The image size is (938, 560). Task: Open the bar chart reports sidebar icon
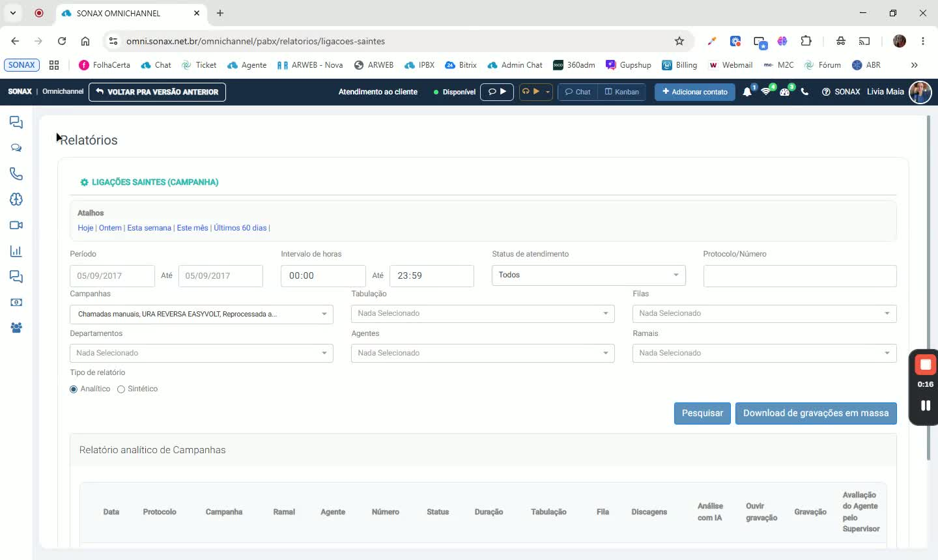[16, 251]
